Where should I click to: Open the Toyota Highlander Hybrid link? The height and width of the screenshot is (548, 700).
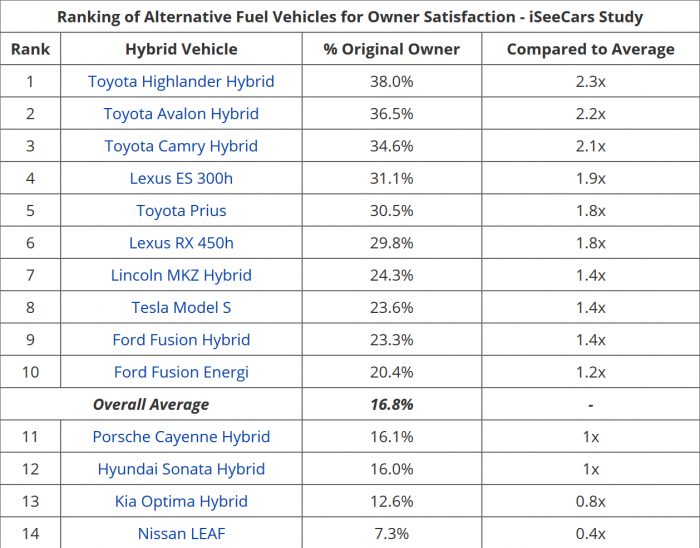[181, 82]
